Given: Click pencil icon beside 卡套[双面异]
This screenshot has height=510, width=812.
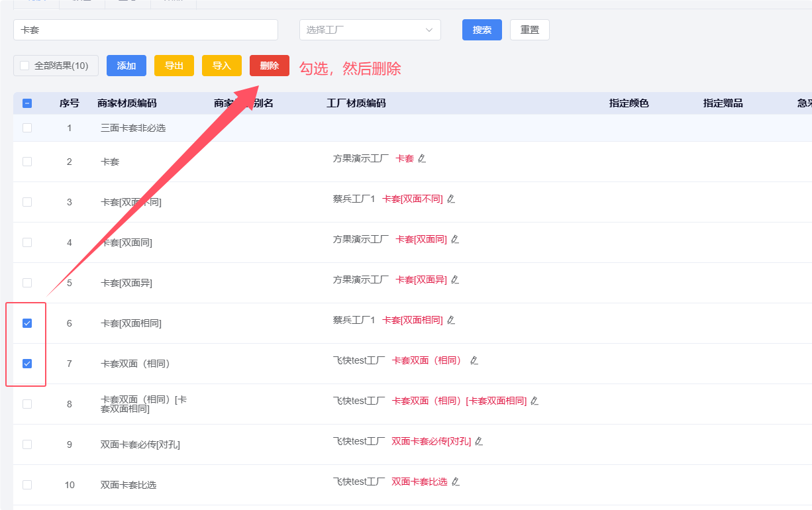Looking at the screenshot, I should click(455, 280).
